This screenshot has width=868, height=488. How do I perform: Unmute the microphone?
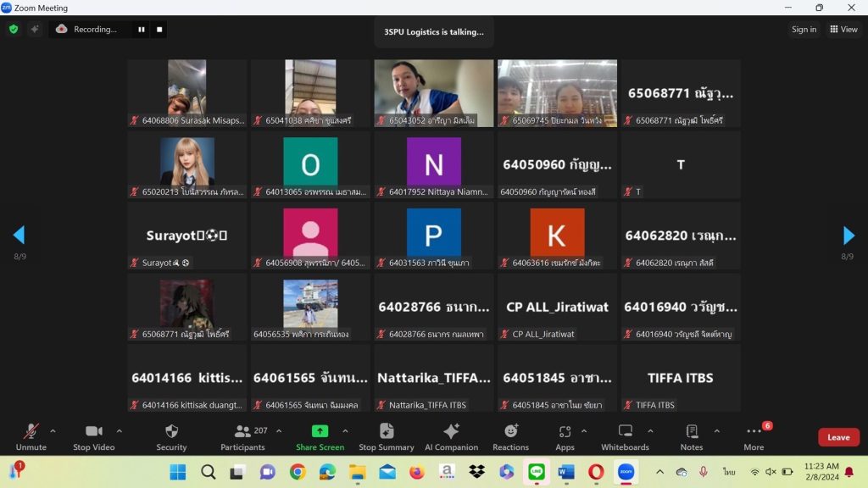coord(31,436)
